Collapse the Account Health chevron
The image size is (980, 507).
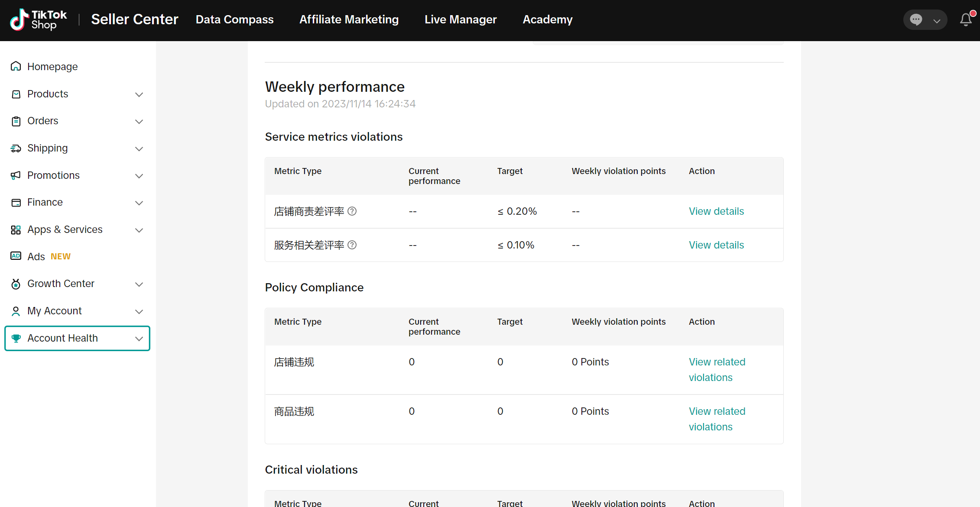[x=139, y=339]
